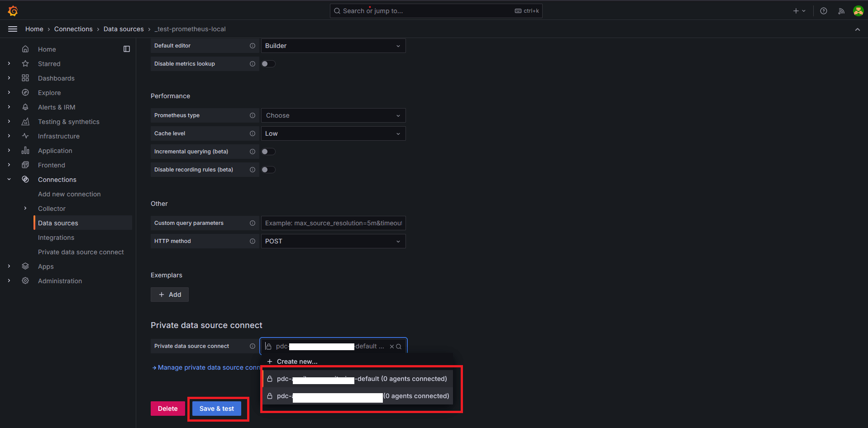Click the Dashboards grid icon
The height and width of the screenshot is (428, 868).
click(25, 78)
